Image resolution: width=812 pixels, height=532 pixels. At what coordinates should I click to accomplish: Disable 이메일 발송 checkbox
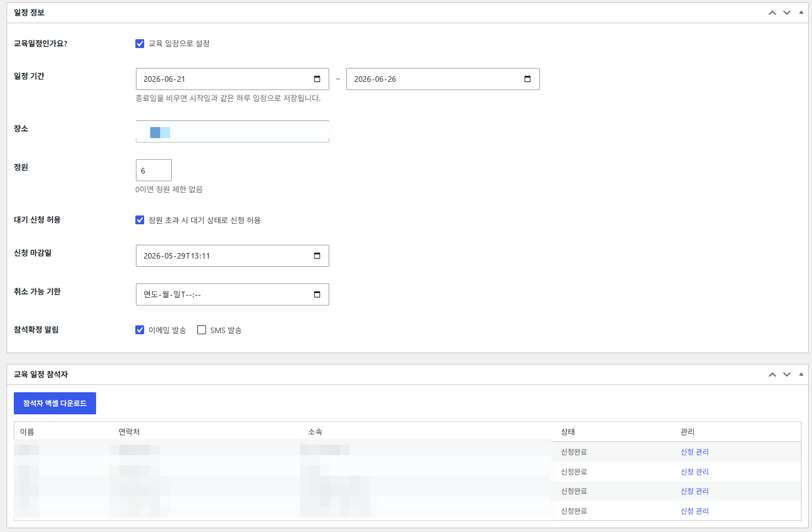coord(140,330)
